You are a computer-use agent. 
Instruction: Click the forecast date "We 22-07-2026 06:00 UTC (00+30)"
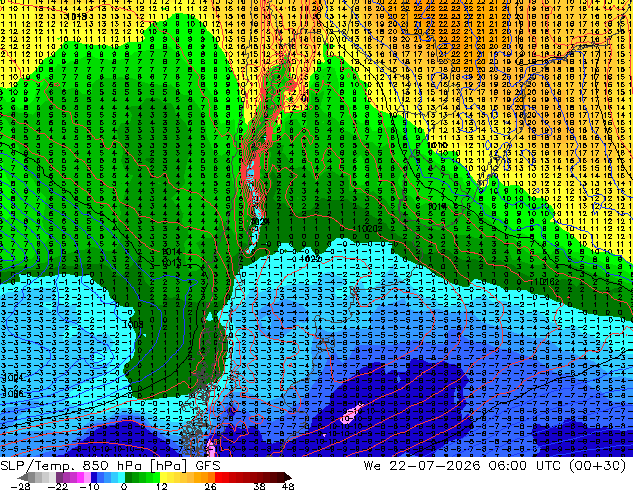(495, 466)
